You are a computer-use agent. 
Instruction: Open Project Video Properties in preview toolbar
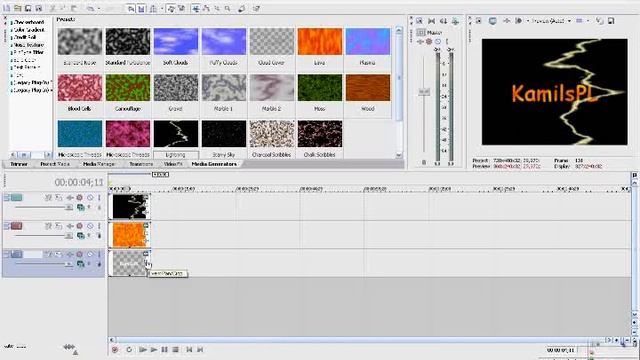click(479, 21)
